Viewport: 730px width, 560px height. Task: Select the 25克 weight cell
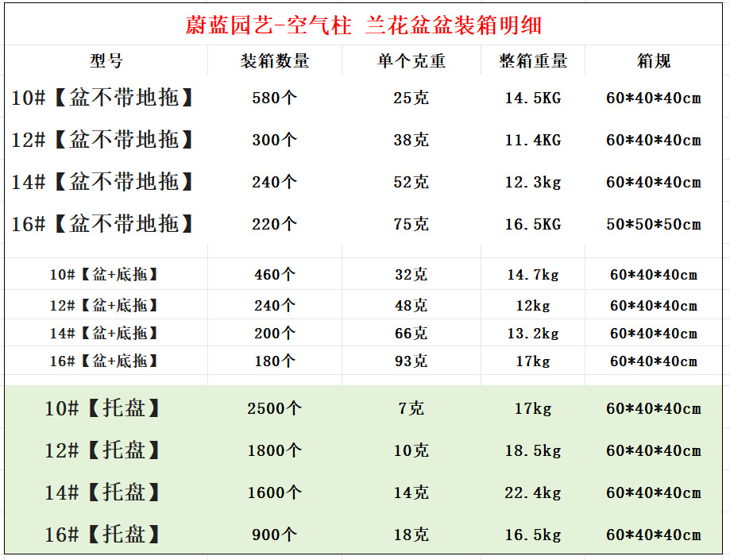(x=411, y=98)
